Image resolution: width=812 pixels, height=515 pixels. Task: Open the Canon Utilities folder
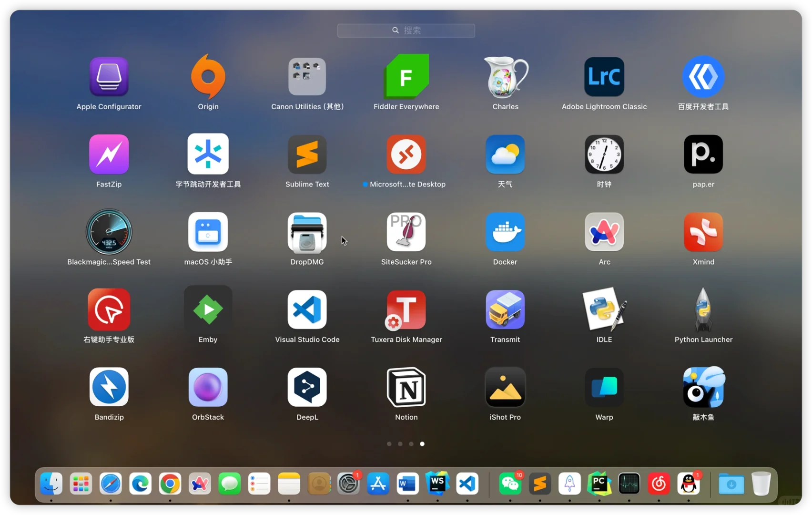click(x=307, y=77)
